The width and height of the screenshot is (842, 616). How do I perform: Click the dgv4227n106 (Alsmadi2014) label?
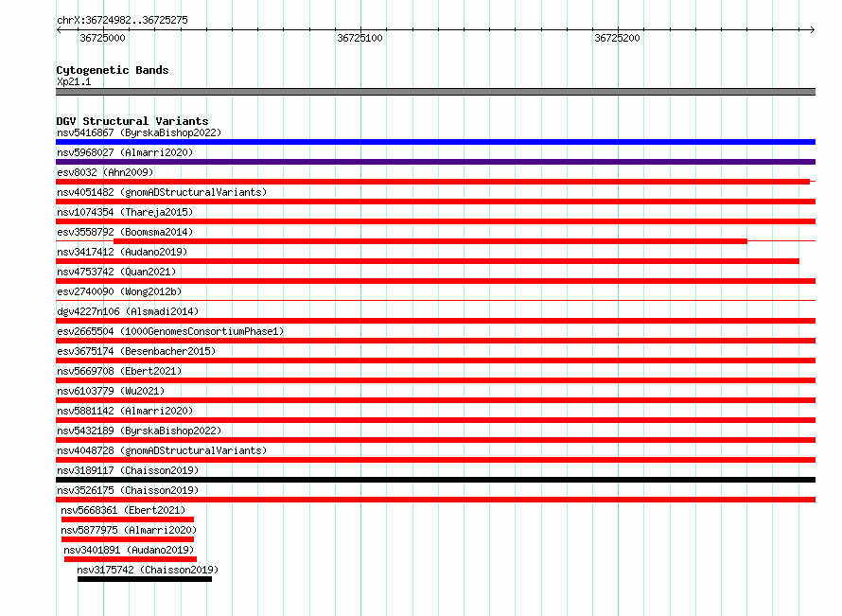128,311
